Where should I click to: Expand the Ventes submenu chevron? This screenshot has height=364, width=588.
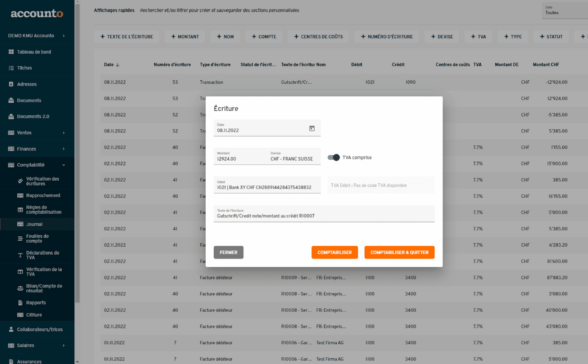point(63,133)
